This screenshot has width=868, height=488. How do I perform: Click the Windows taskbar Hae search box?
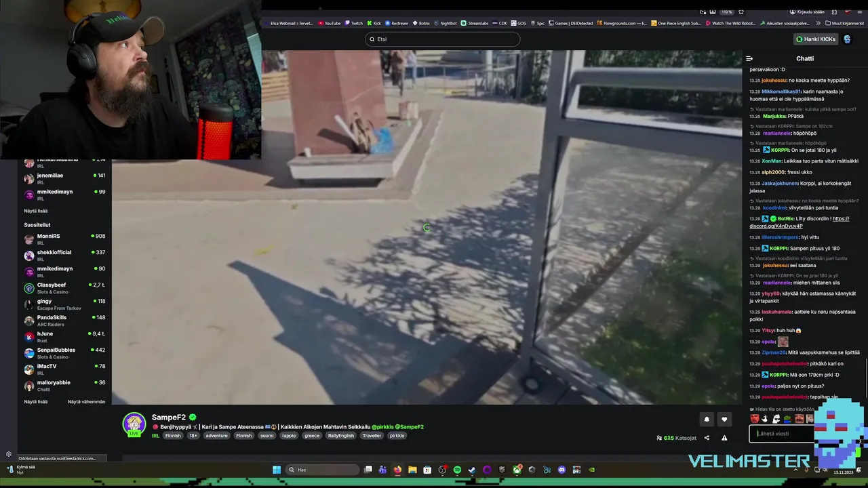(322, 470)
